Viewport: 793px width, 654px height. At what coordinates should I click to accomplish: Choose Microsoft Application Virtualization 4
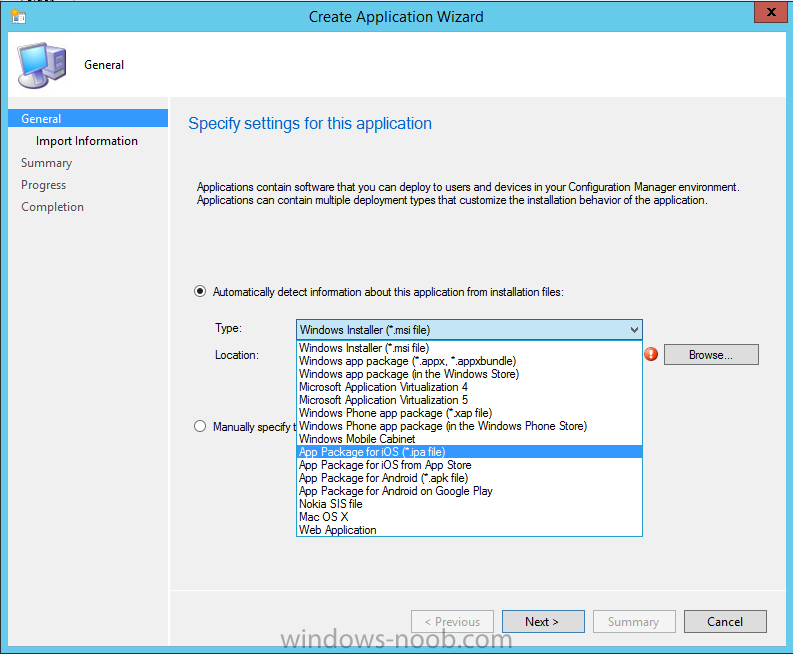point(469,387)
